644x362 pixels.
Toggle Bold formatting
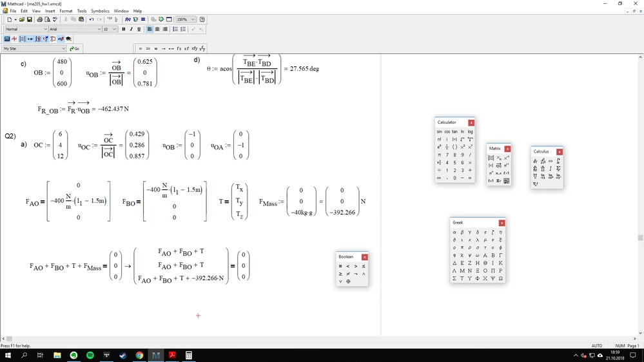(124, 29)
